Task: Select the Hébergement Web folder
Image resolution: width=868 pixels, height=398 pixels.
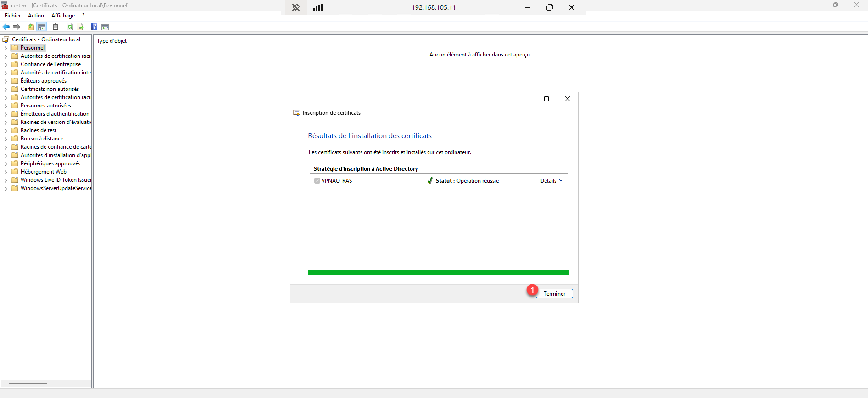Action: 43,172
